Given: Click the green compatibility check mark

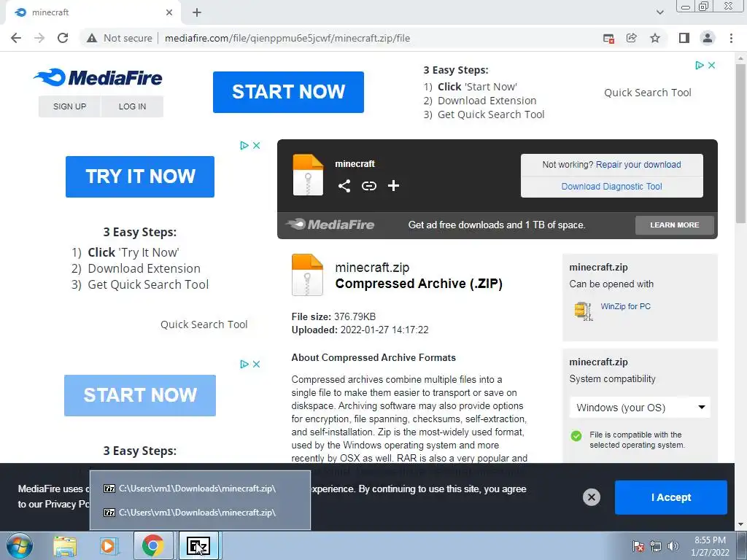Looking at the screenshot, I should click(576, 436).
